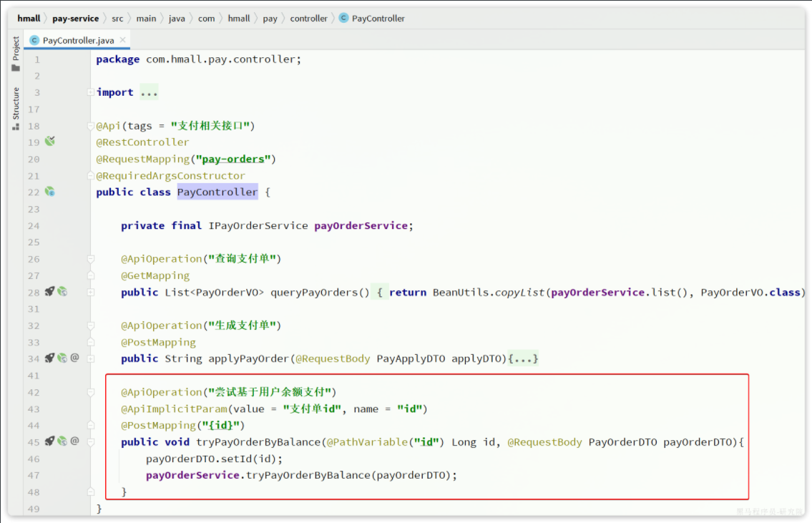The height and width of the screenshot is (523, 812).
Task: Click the Spring mapping gutter icon on line 45
Action: [62, 441]
